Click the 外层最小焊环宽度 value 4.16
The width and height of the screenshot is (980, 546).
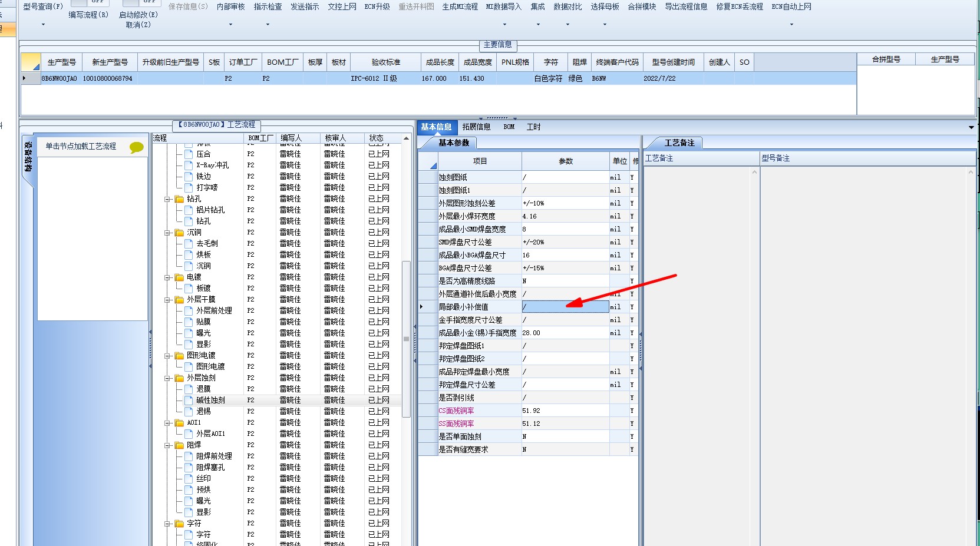click(565, 216)
